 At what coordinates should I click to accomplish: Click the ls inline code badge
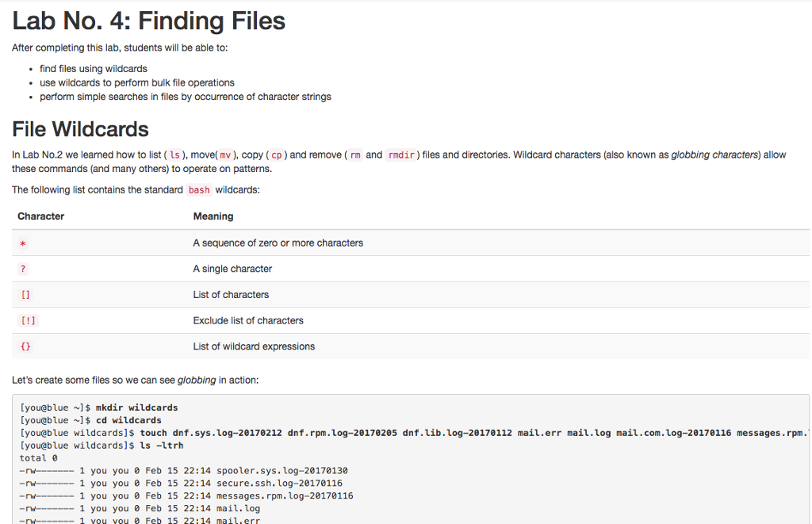coord(174,155)
